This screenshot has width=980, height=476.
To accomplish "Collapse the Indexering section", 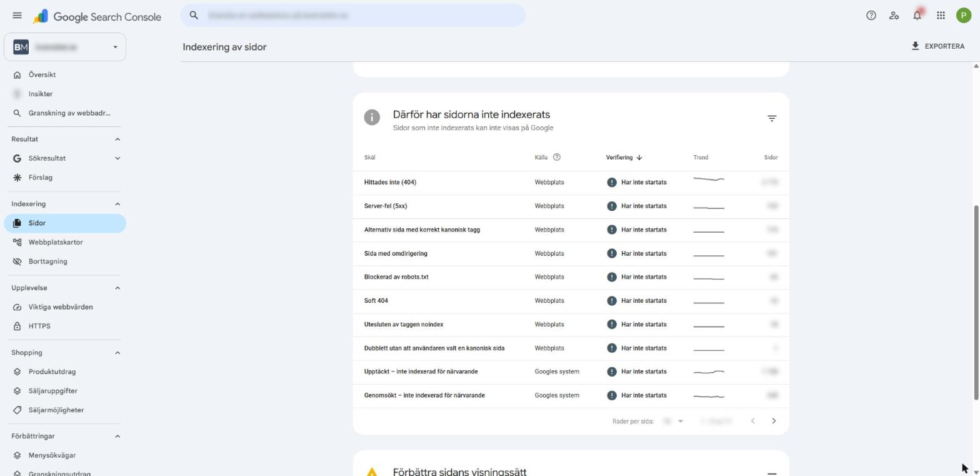I will click(x=117, y=204).
